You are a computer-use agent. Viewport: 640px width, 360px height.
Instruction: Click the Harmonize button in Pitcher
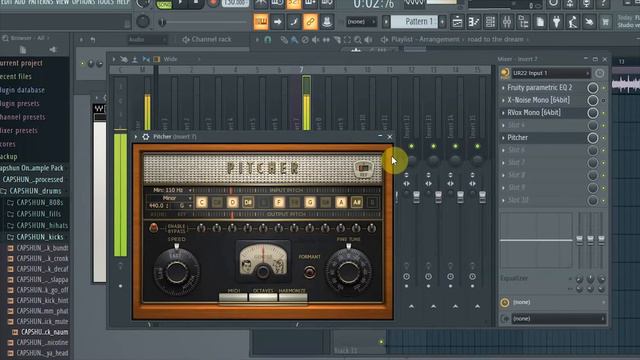click(x=293, y=297)
